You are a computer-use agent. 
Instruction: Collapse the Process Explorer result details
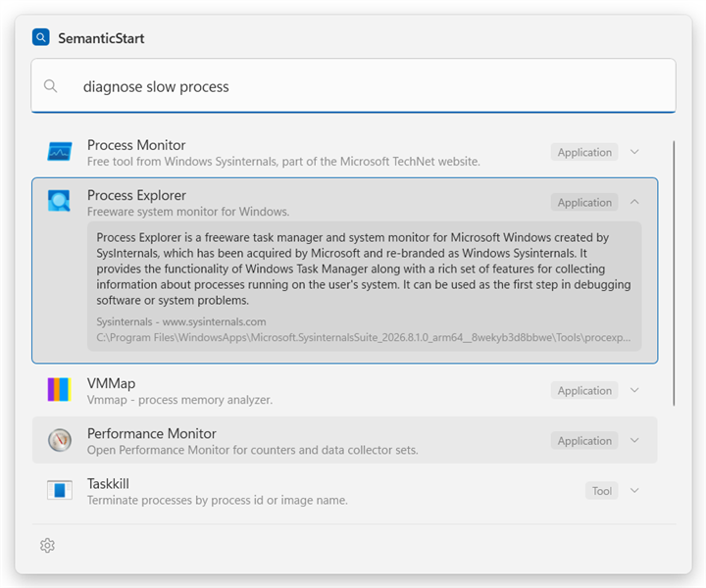tap(634, 202)
